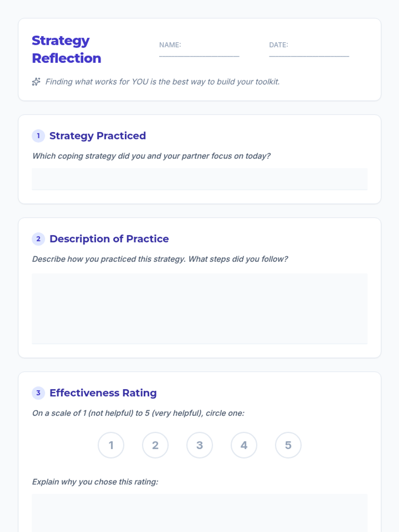Click the Strategy Reflection title
This screenshot has width=399, height=532.
(x=66, y=50)
